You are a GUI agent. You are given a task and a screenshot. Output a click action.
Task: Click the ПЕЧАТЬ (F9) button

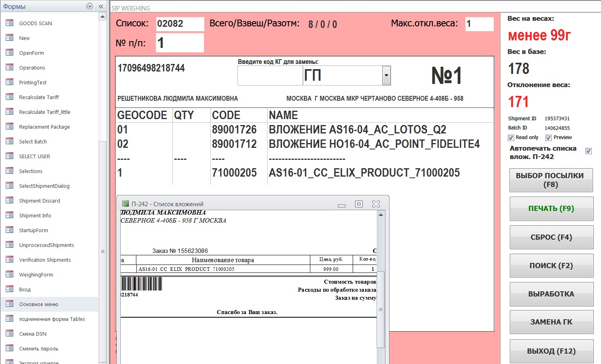tap(551, 209)
